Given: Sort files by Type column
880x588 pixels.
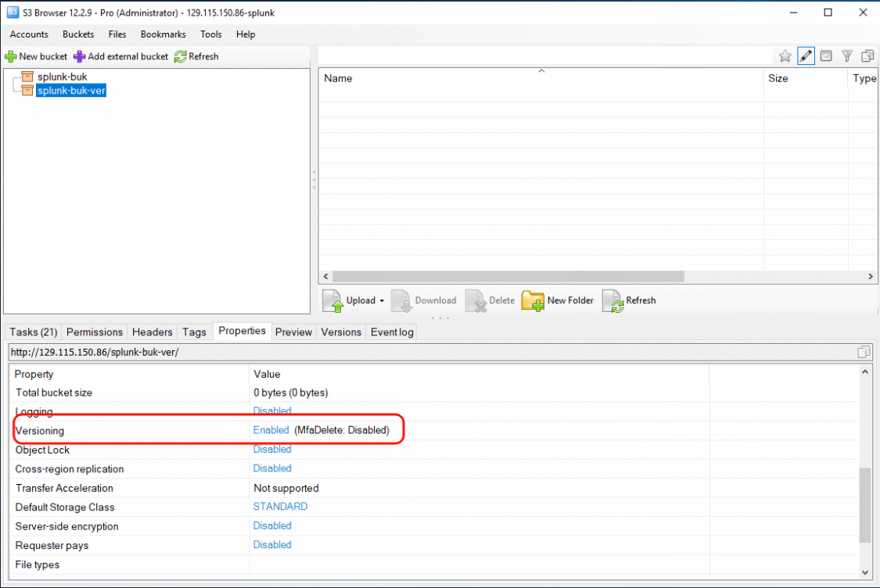Looking at the screenshot, I should click(863, 78).
